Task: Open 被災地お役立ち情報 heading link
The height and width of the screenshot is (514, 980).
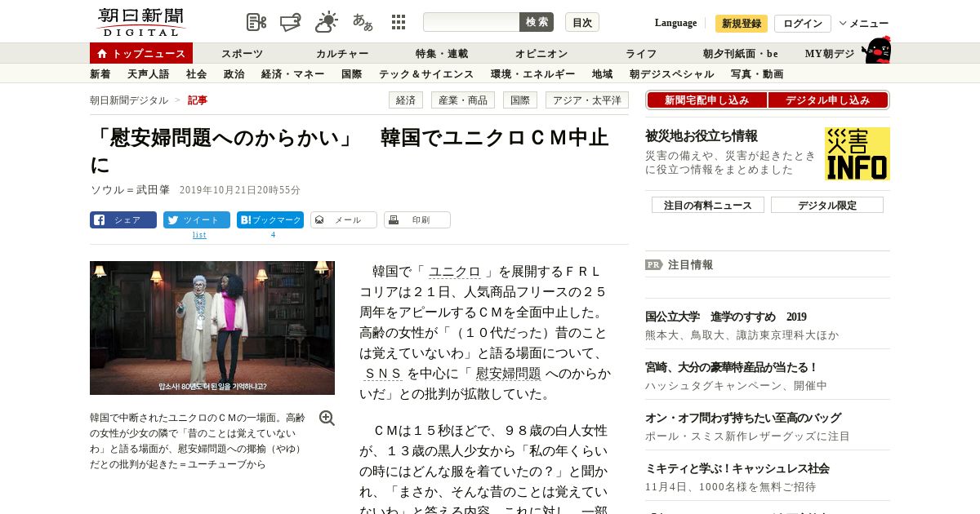Action: click(702, 136)
